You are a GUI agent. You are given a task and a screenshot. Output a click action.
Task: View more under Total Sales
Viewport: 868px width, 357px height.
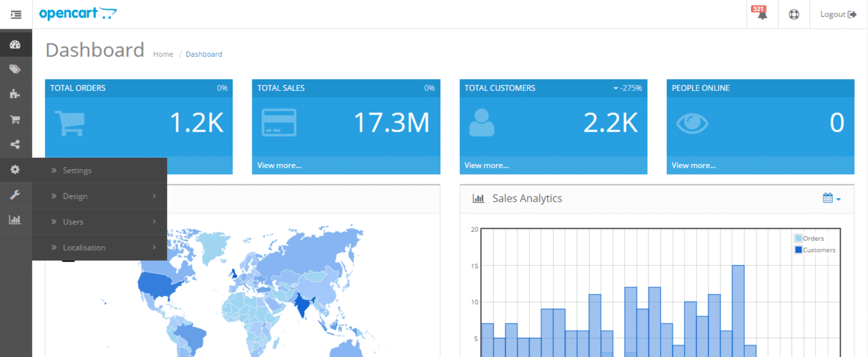279,165
